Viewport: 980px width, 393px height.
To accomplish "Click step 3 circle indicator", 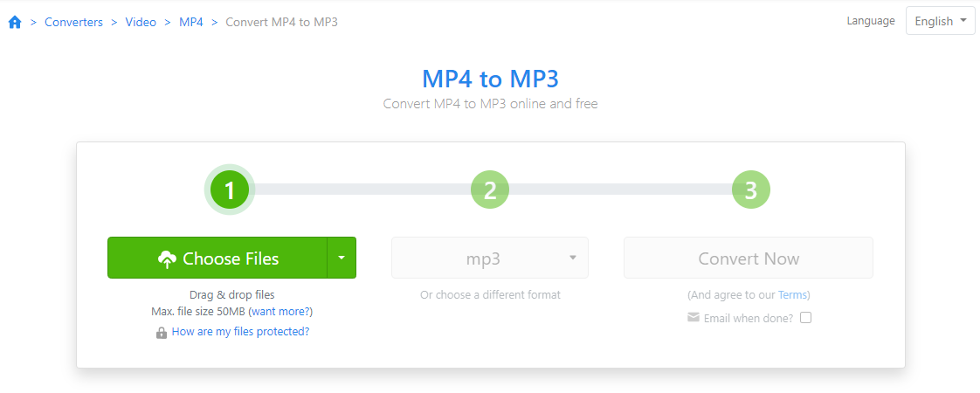I will pos(750,190).
